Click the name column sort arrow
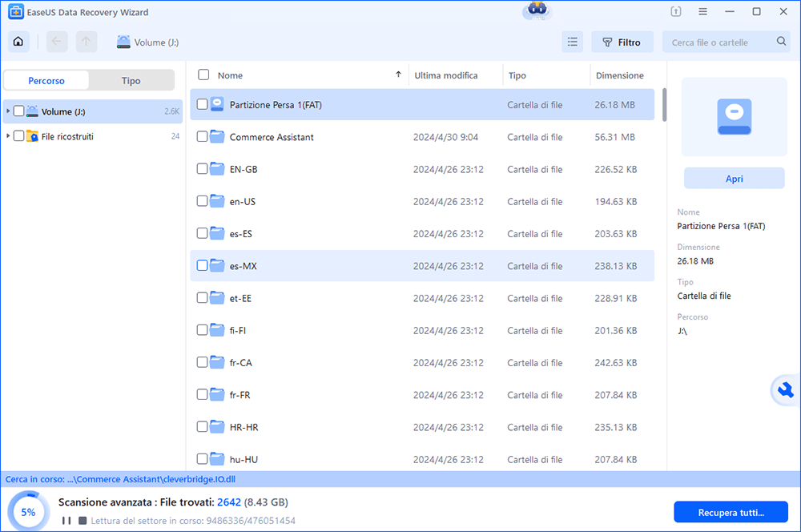The width and height of the screenshot is (801, 532). pyautogui.click(x=398, y=75)
